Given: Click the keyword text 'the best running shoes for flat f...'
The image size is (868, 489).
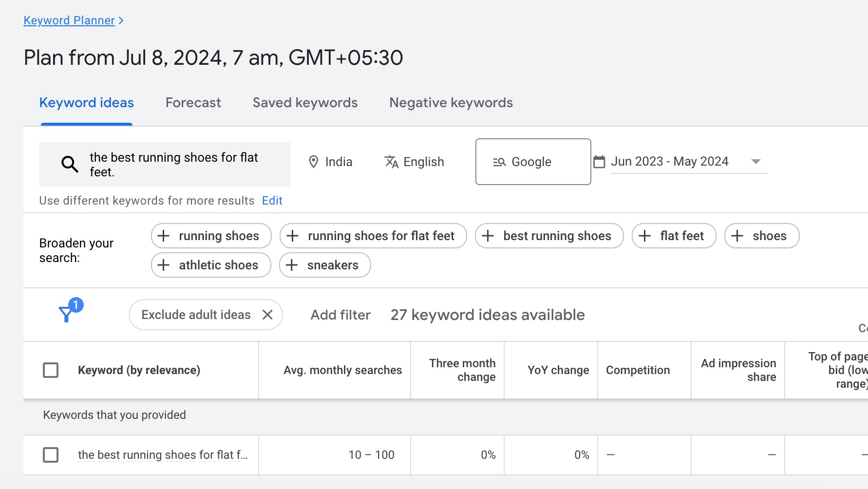Looking at the screenshot, I should (x=163, y=455).
